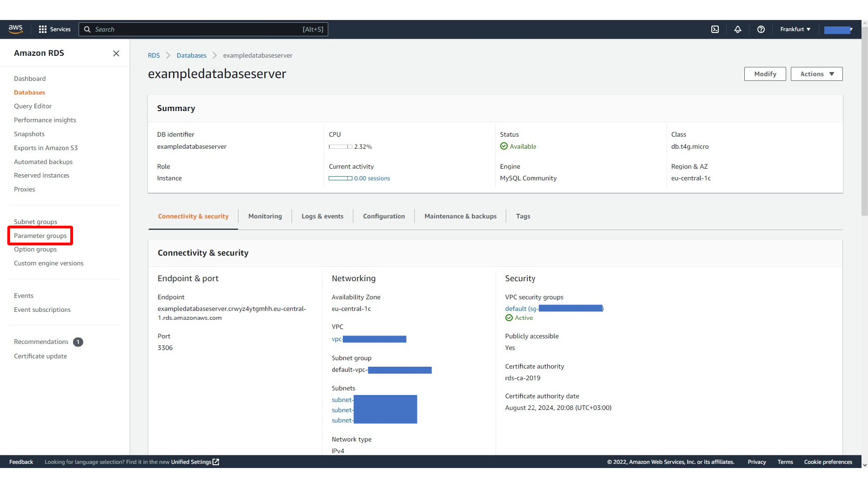Click the scrollbar down arrow

point(865,465)
